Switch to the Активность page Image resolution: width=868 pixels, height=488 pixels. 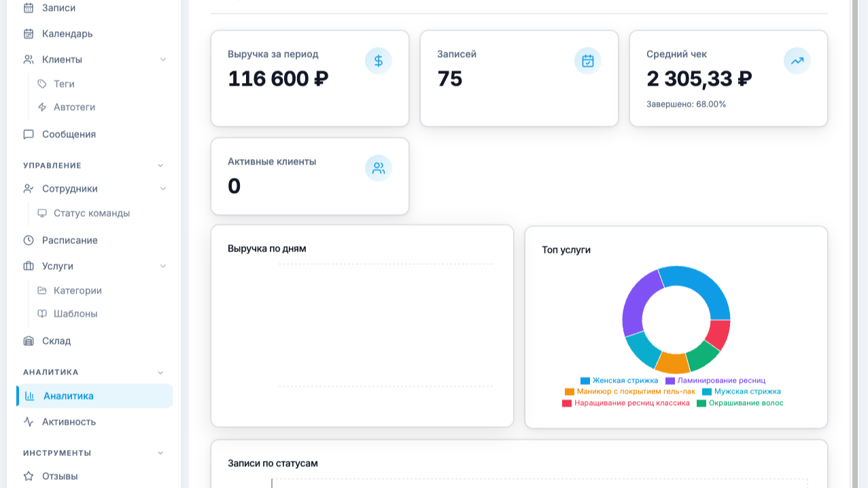point(68,421)
